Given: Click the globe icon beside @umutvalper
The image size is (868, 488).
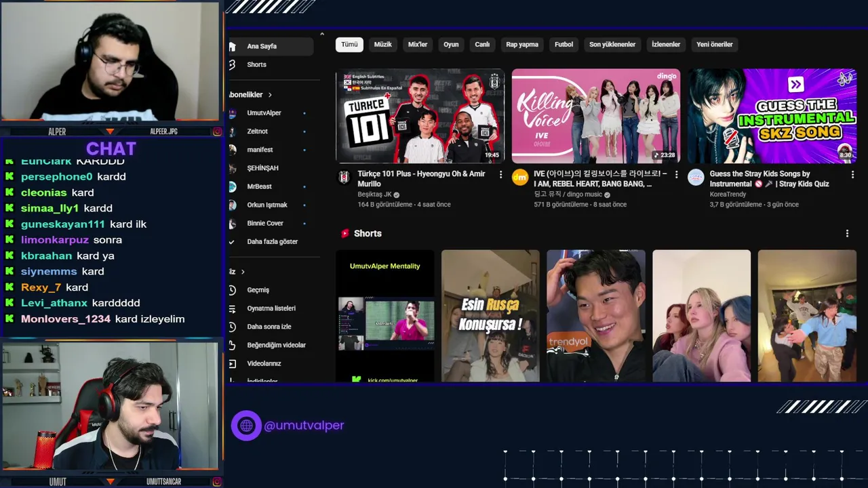Looking at the screenshot, I should [246, 426].
